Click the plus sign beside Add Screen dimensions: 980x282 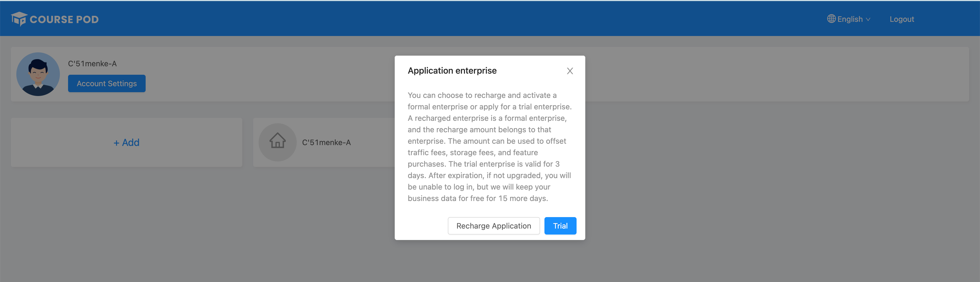coord(117,143)
